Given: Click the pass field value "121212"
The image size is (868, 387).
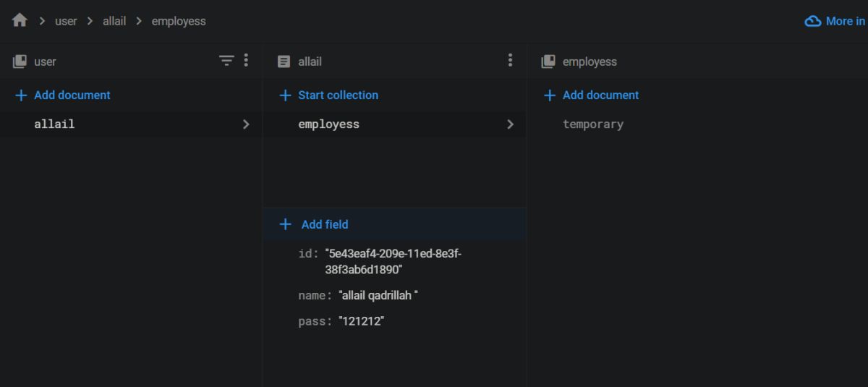Looking at the screenshot, I should tap(361, 321).
